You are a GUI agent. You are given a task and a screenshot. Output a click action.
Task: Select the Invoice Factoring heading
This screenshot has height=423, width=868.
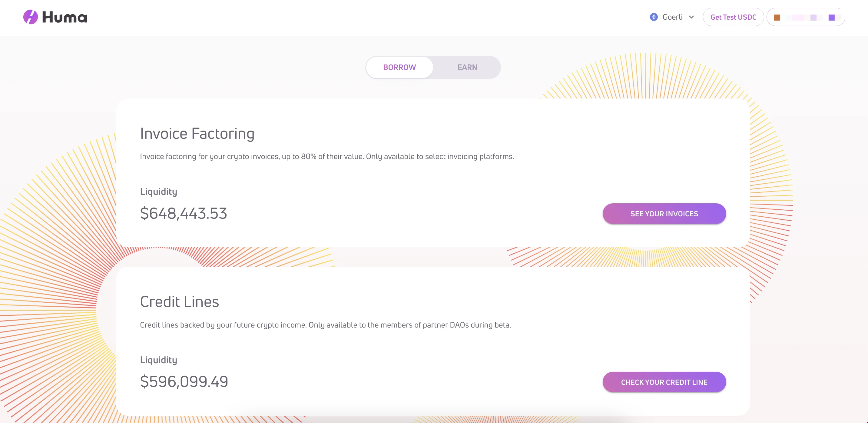(x=197, y=133)
